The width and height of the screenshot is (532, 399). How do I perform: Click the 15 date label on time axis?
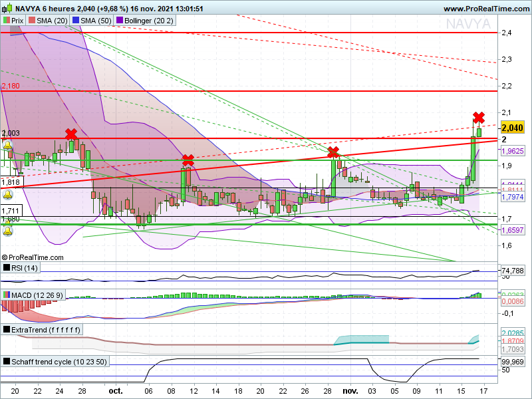point(461,391)
